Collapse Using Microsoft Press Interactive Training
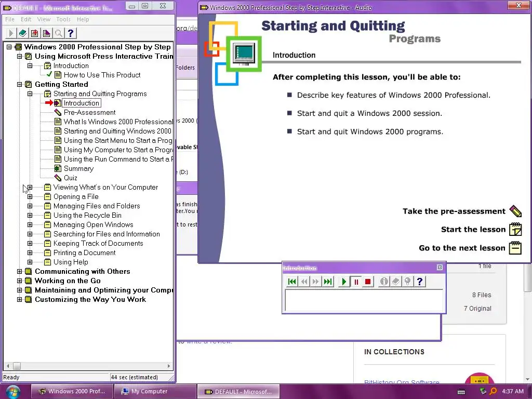 [x=20, y=56]
